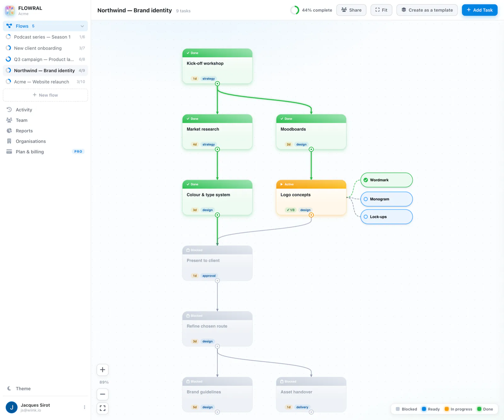Image resolution: width=504 pixels, height=420 pixels.
Task: Select Northwind — Brand identity flow
Action: (x=45, y=71)
